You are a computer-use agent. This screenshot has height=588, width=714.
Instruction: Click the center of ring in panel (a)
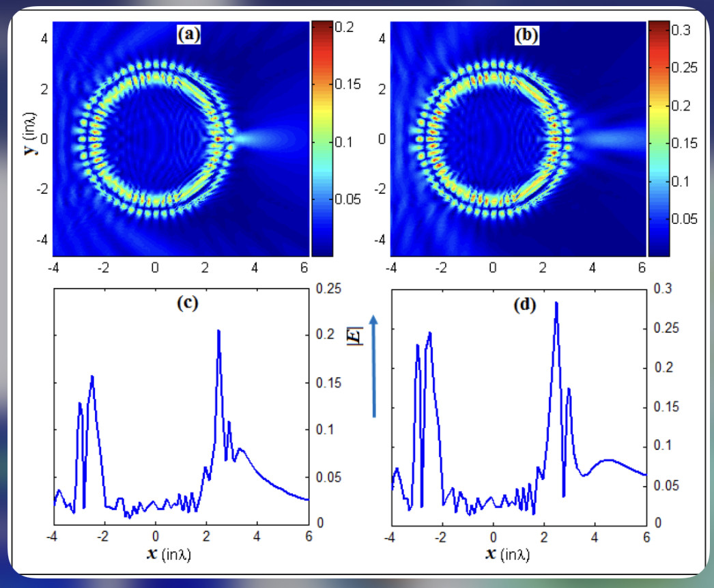click(156, 139)
